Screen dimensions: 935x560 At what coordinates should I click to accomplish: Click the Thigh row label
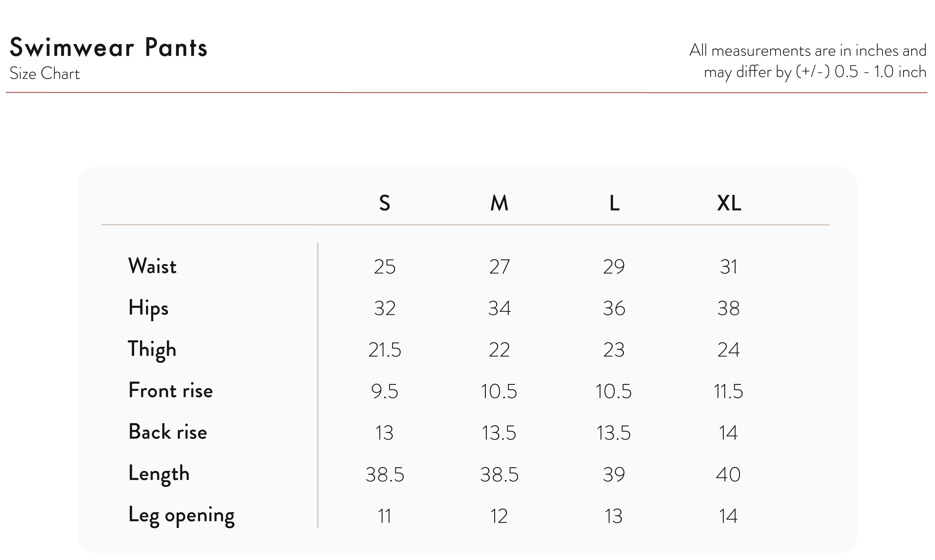click(152, 350)
